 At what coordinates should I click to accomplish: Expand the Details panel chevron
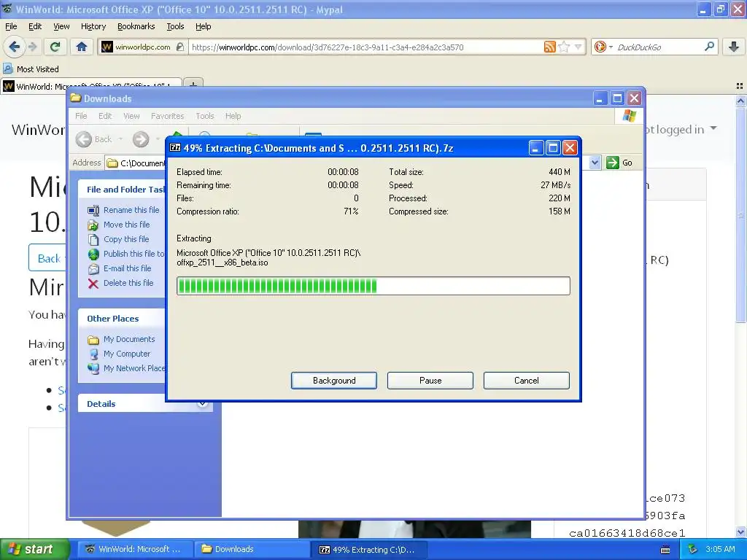coord(203,404)
